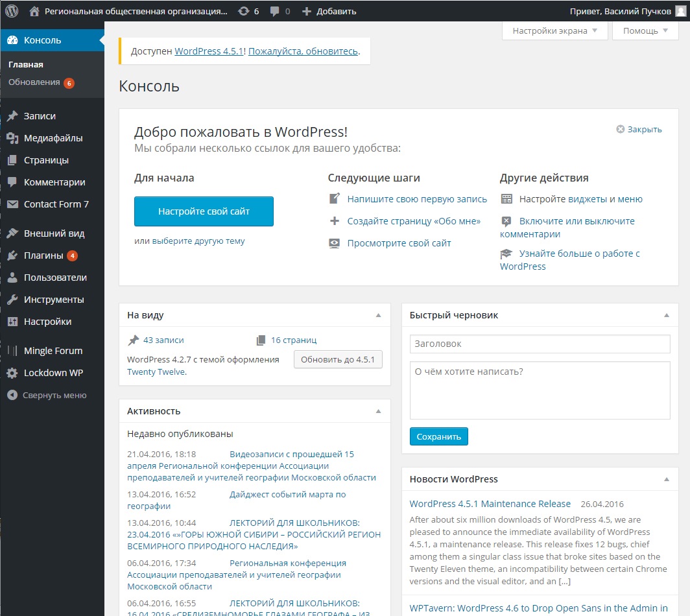Open the Добавить new content menu
Screen dimensions: 690x616
point(329,11)
